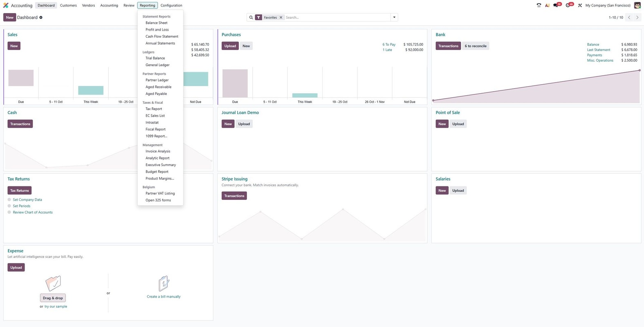Click the user avatar in the top bar
The width and height of the screenshot is (644, 327).
coord(637,5)
